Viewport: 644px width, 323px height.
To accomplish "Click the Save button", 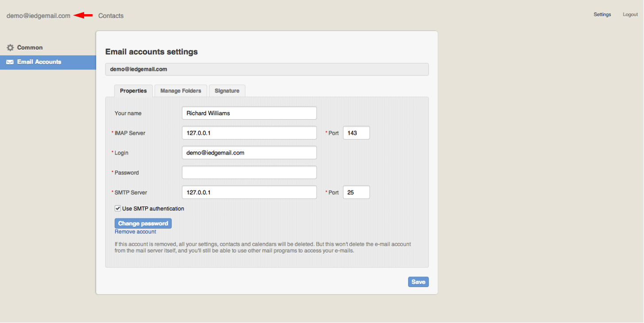I will (x=418, y=282).
